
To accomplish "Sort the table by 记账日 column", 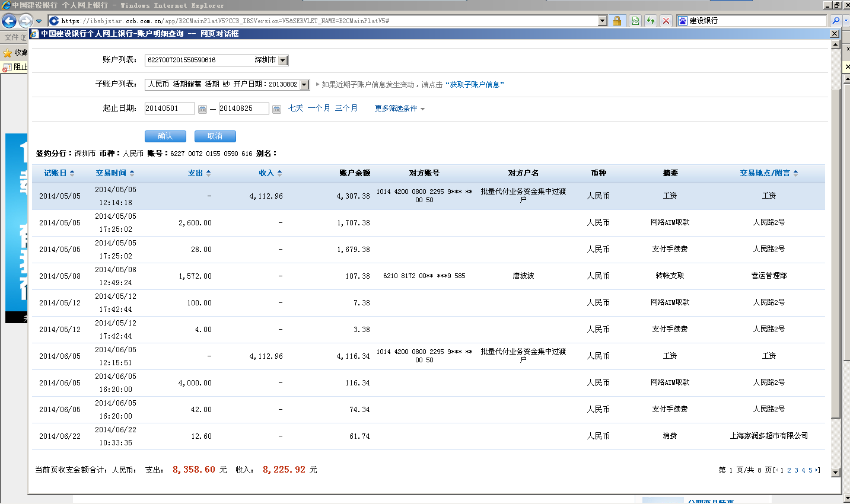I will coord(59,173).
